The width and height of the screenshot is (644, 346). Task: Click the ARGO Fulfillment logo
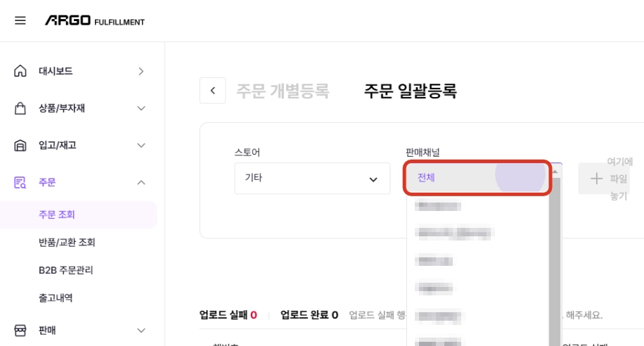pos(95,20)
